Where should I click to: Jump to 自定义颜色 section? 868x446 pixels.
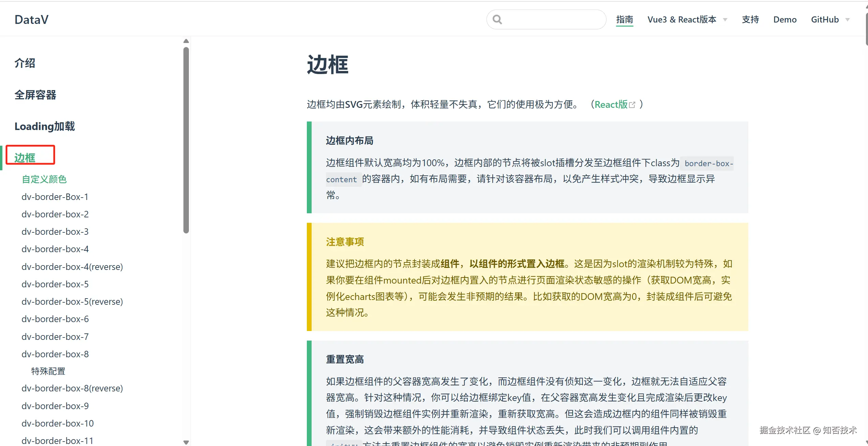pyautogui.click(x=44, y=179)
